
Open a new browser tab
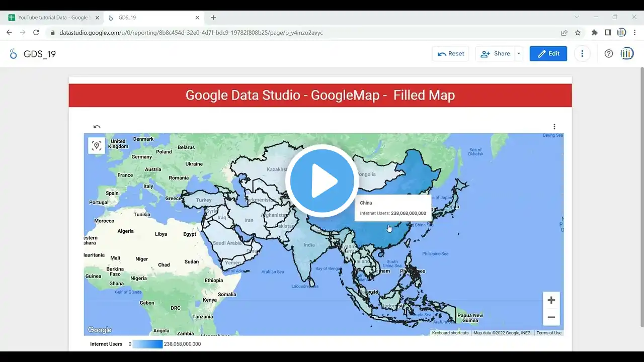[213, 18]
